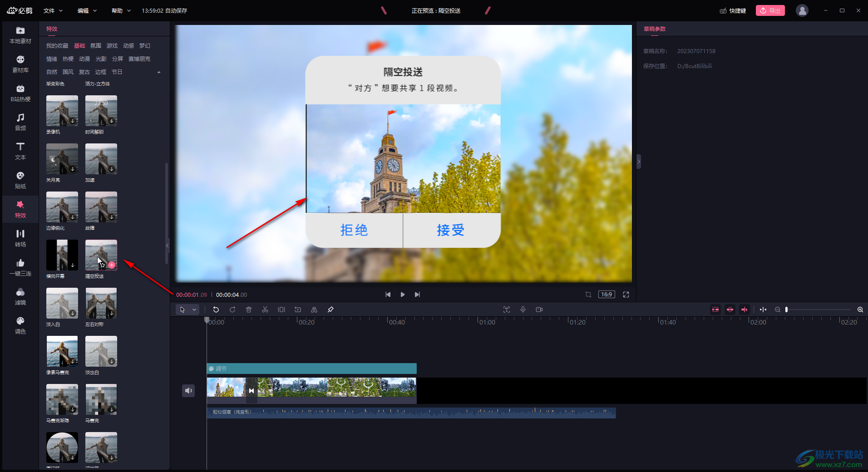
Task: Select the 马赛克 effect thumbnail
Action: 101,399
